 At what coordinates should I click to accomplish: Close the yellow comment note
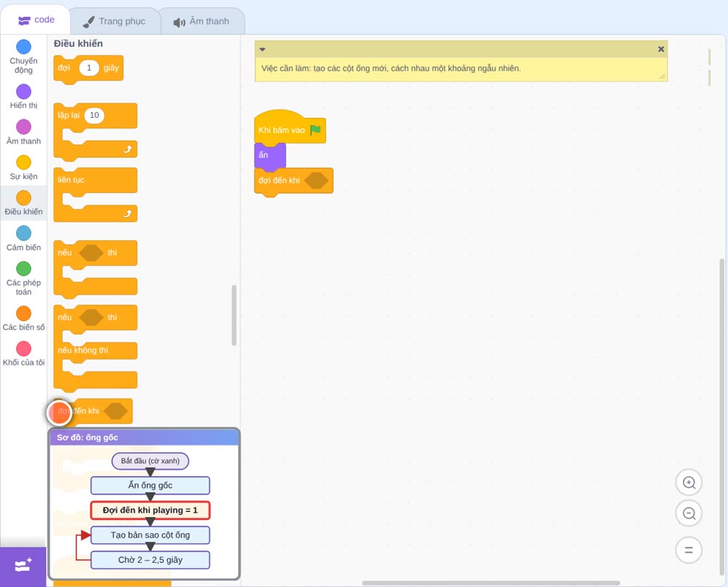click(x=661, y=50)
